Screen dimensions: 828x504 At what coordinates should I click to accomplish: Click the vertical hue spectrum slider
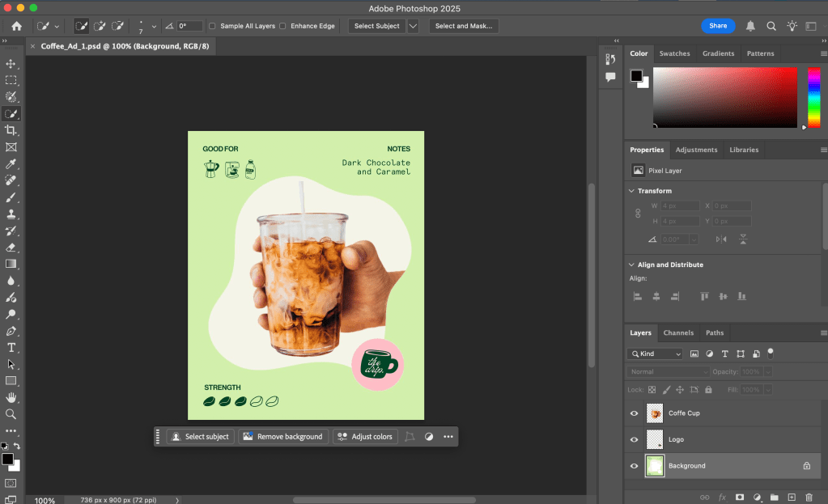tap(813, 97)
